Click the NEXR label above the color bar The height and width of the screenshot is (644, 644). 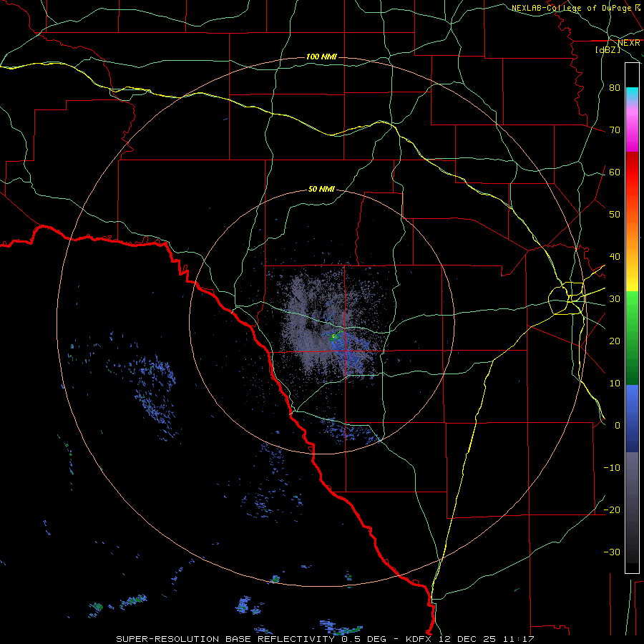629,43
